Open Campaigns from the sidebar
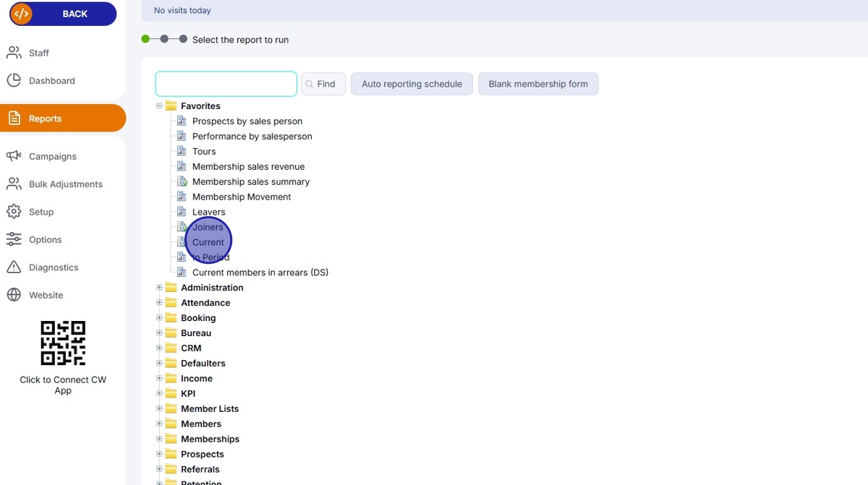The height and width of the screenshot is (485, 868). (52, 156)
